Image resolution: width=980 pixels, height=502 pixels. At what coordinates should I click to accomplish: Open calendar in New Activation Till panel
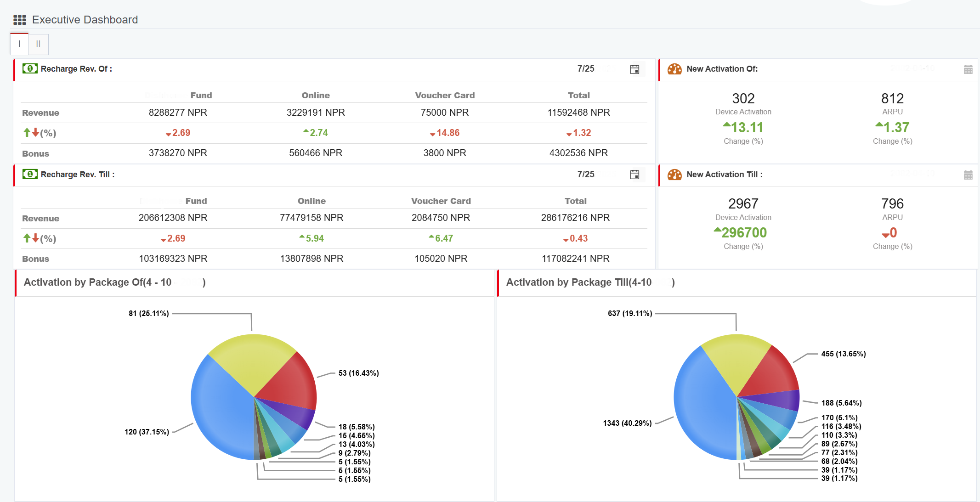(968, 175)
